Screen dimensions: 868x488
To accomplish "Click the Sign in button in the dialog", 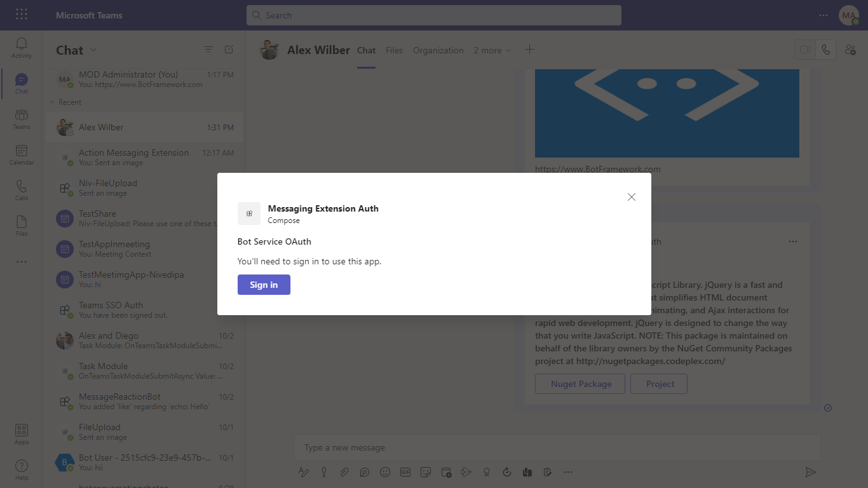I will pyautogui.click(x=264, y=285).
